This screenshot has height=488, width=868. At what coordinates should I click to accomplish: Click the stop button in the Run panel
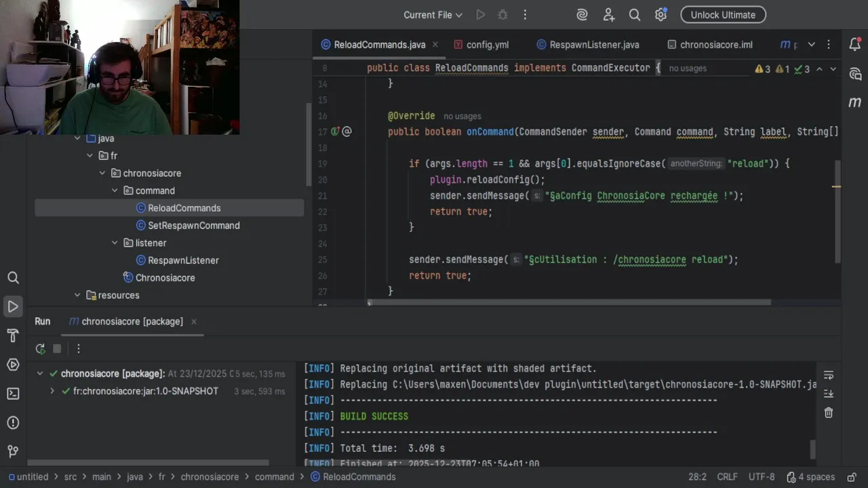[x=57, y=348]
